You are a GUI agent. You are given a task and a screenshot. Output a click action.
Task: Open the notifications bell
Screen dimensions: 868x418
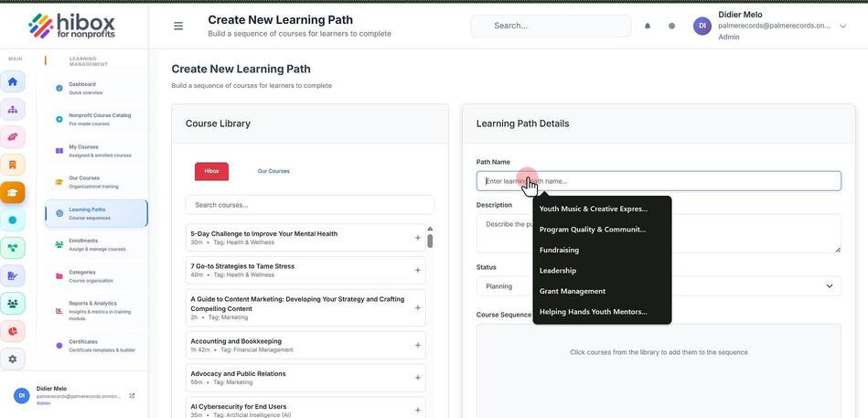point(648,26)
